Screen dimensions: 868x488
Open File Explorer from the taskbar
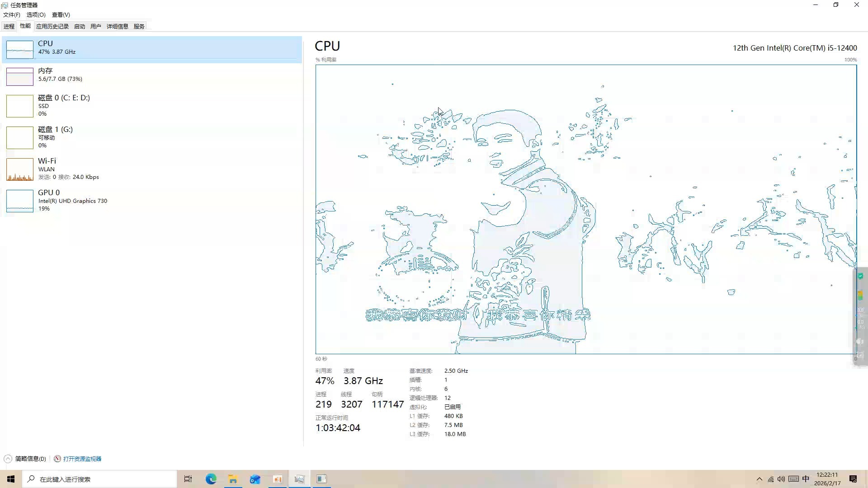[x=233, y=479]
